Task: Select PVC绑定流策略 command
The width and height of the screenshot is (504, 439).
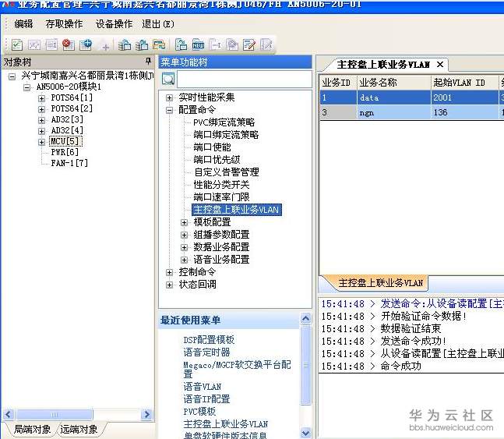Action: [x=224, y=122]
